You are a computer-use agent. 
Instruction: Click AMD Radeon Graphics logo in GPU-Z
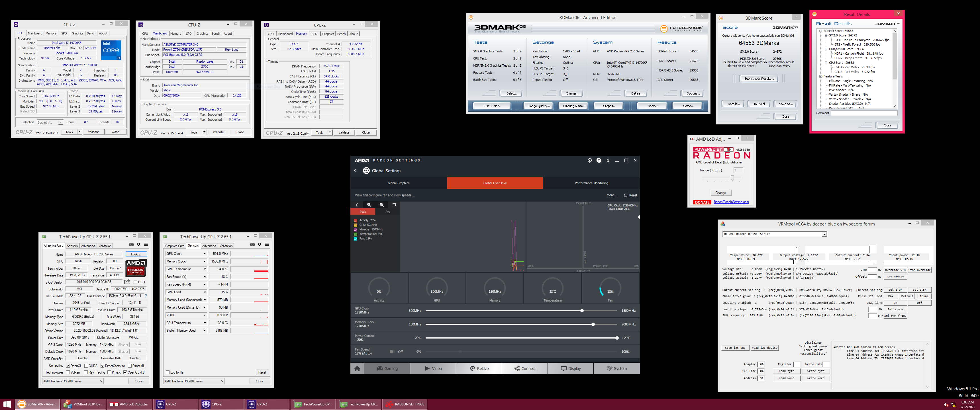[x=136, y=268]
